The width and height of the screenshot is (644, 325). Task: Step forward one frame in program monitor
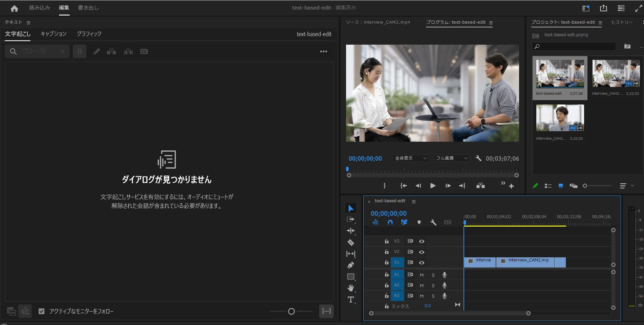click(448, 186)
